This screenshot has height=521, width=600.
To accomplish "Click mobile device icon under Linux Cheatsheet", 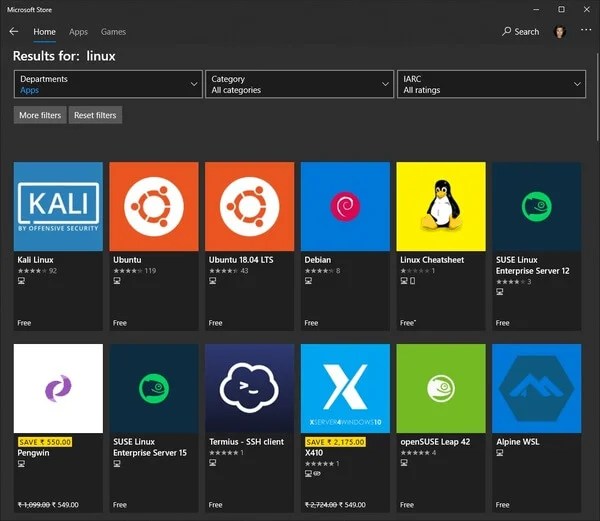I will click(412, 281).
